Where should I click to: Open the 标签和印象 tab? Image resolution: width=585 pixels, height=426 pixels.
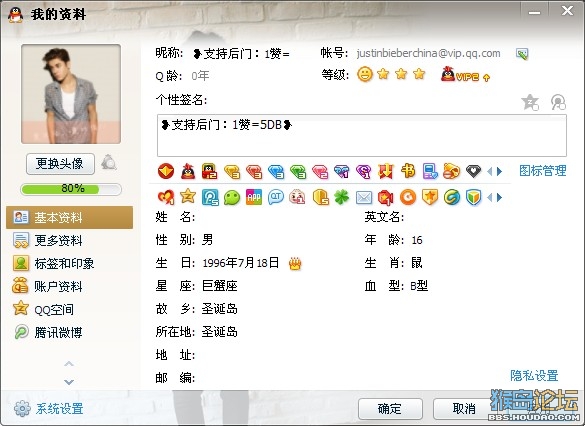[69, 263]
